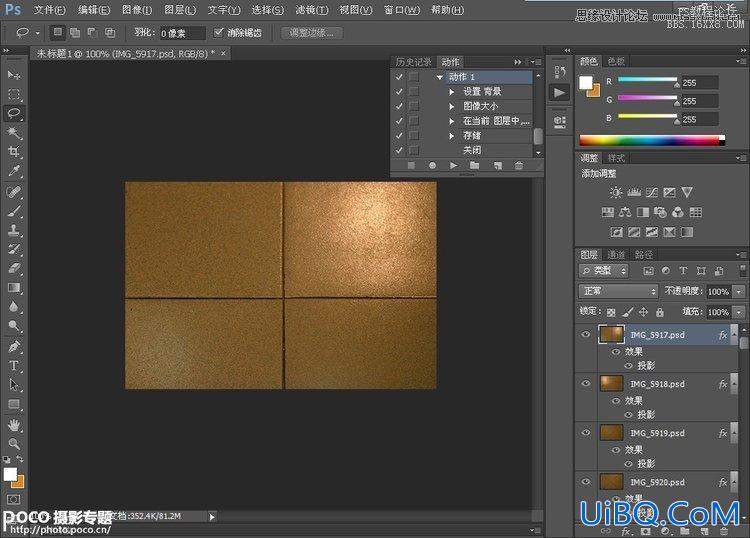Select the Lasso tool in toolbox
Screen dimensions: 750x538
(x=14, y=113)
